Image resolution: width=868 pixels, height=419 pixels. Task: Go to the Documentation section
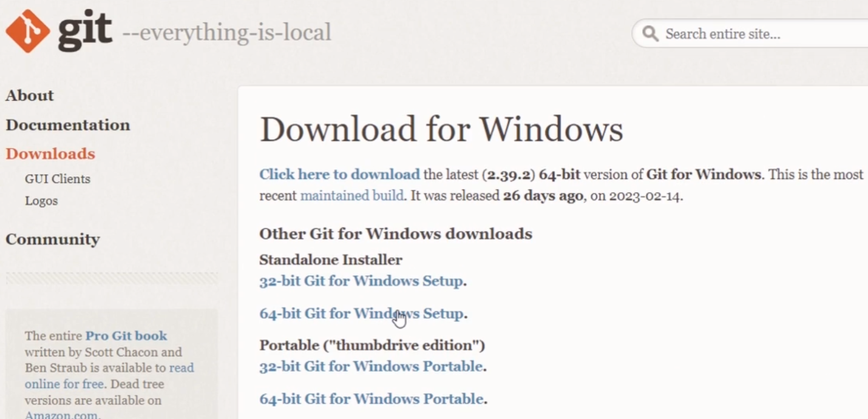tap(68, 125)
